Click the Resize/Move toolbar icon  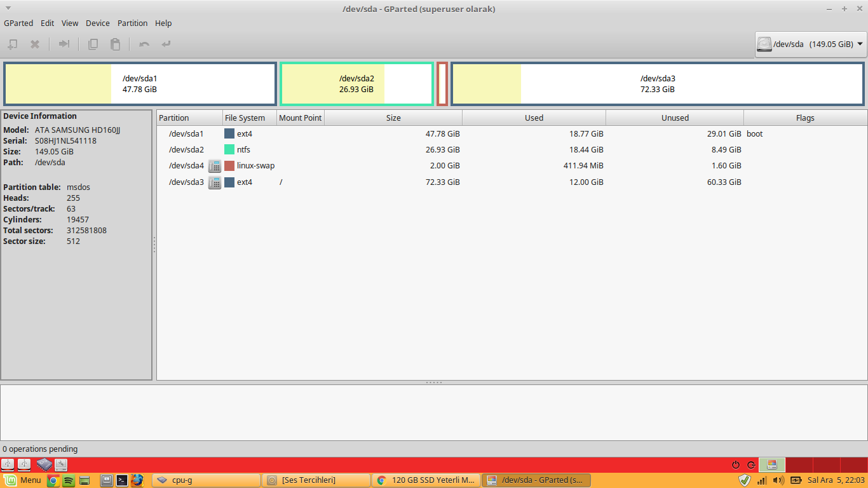[64, 44]
